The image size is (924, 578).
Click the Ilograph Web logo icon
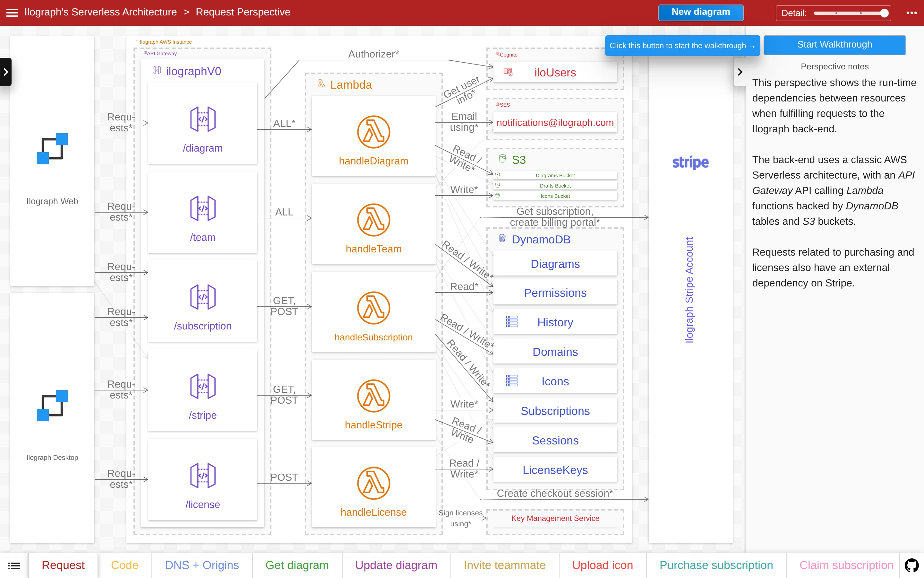coord(52,148)
